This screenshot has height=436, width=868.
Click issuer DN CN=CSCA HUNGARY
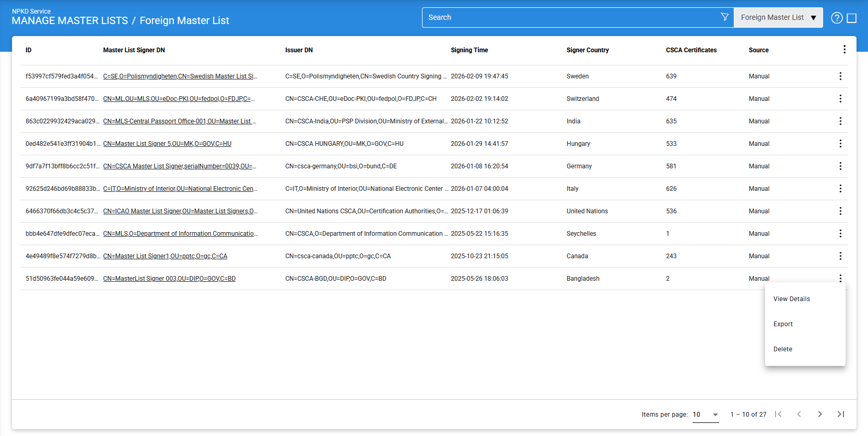[344, 144]
